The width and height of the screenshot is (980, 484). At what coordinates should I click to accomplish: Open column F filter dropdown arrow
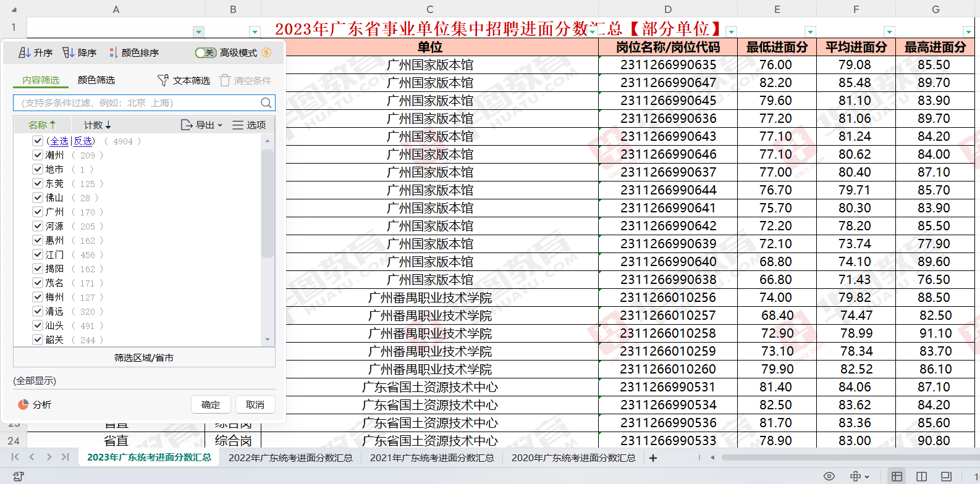pos(889,31)
